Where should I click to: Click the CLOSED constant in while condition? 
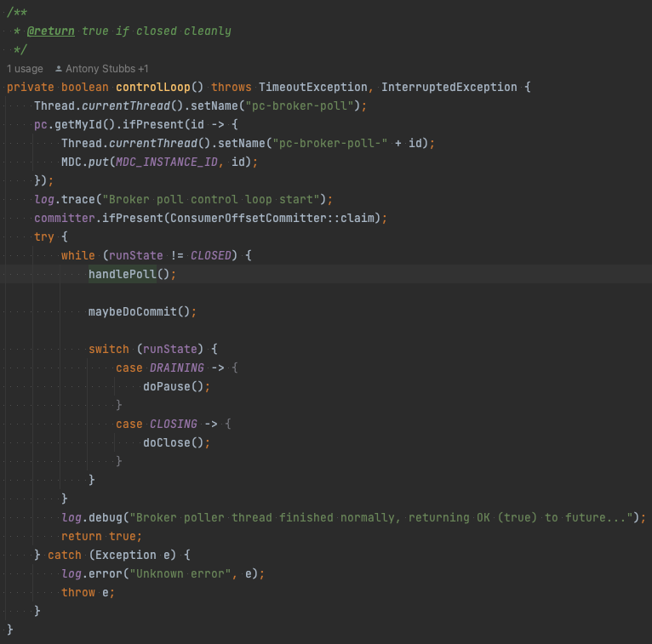tap(211, 255)
